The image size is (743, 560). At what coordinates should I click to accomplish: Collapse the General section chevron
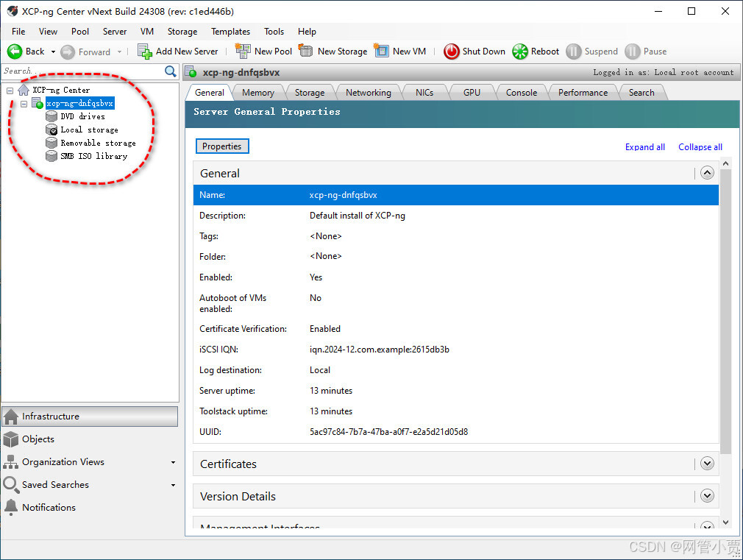pyautogui.click(x=707, y=173)
